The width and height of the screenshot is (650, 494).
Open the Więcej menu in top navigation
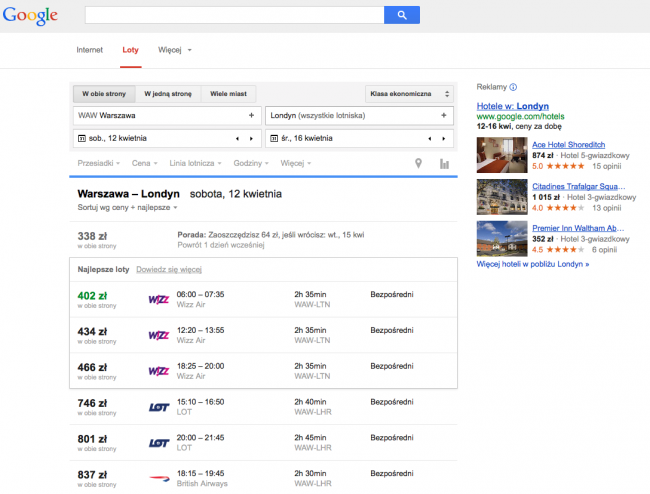pyautogui.click(x=175, y=50)
